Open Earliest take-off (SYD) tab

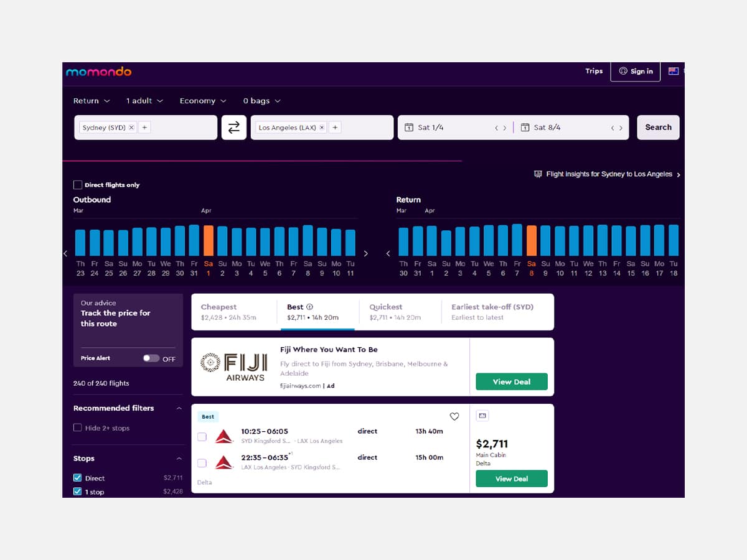pyautogui.click(x=497, y=312)
